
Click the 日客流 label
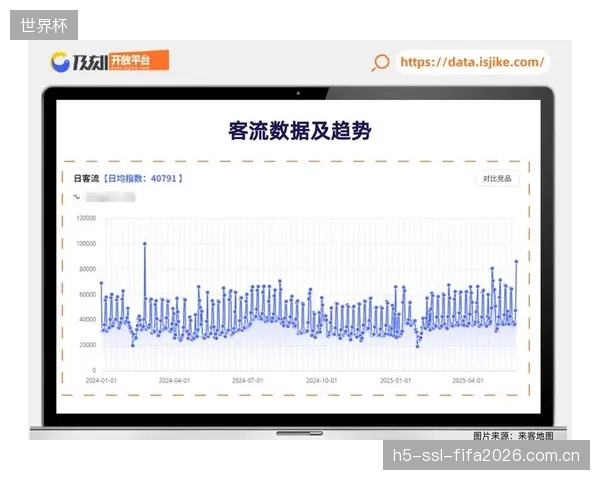[x=86, y=178]
